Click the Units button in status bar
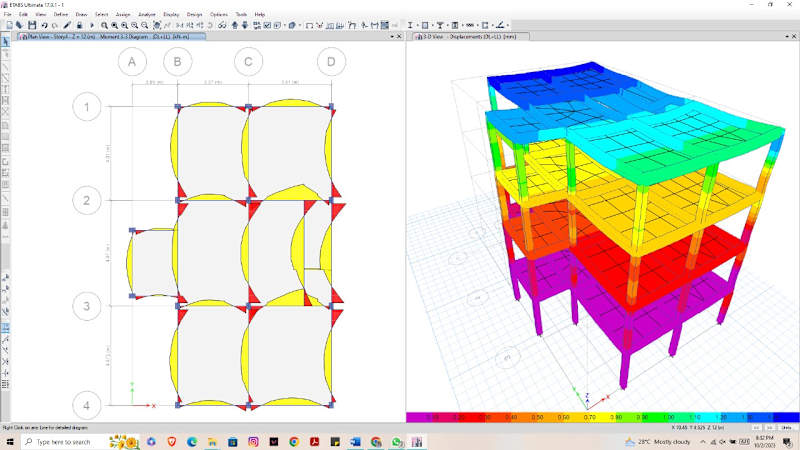800x450 pixels. tap(787, 428)
